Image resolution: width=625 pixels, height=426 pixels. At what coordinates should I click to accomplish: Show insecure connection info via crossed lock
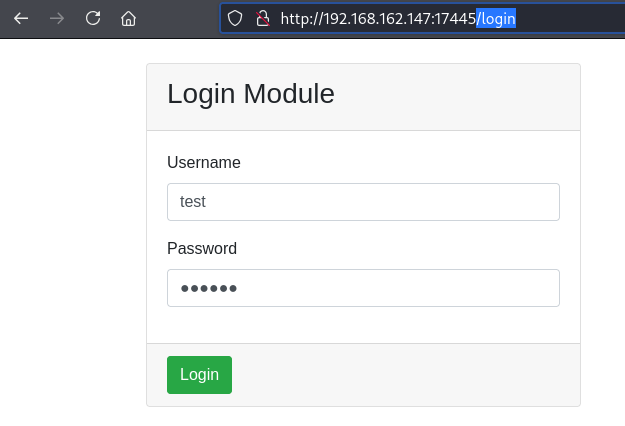[263, 18]
